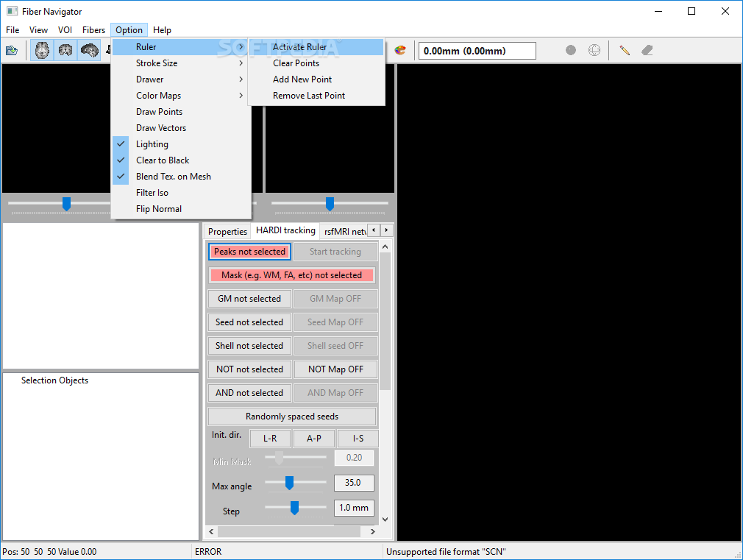Click the Step value field 1.0 mm
The width and height of the screenshot is (743, 560).
tap(354, 508)
